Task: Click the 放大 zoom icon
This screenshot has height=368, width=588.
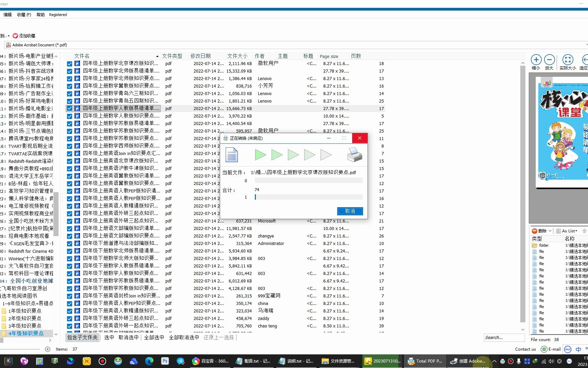Action: coord(550,61)
